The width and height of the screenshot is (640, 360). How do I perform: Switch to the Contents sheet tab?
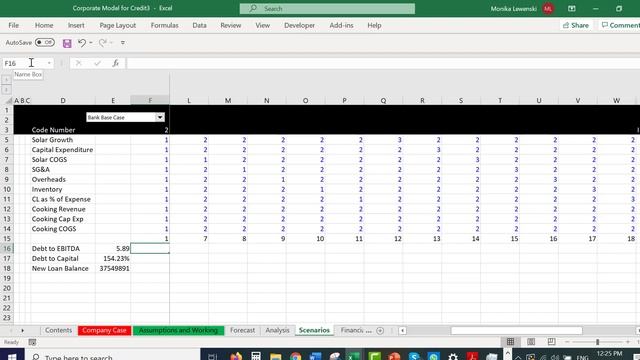pyautogui.click(x=58, y=330)
